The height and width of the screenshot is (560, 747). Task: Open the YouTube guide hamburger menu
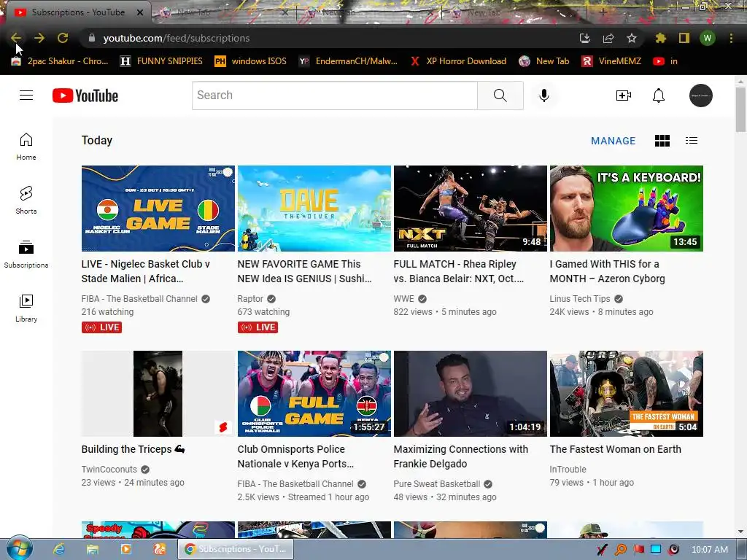26,96
